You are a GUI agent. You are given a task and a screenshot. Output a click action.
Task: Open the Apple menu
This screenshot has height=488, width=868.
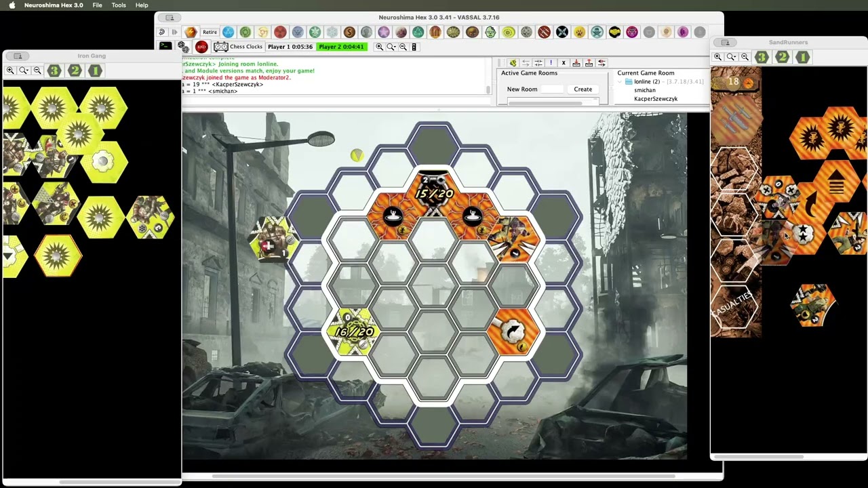point(12,5)
